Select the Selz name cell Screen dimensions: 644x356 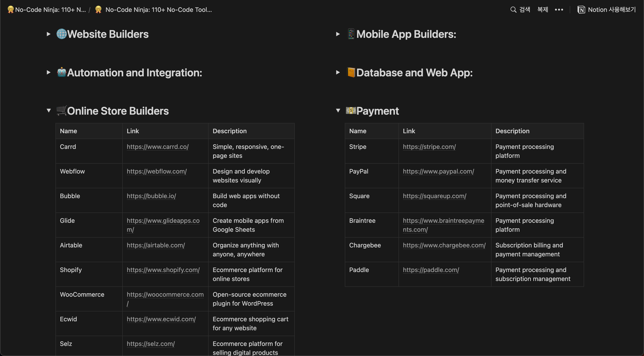(89, 346)
